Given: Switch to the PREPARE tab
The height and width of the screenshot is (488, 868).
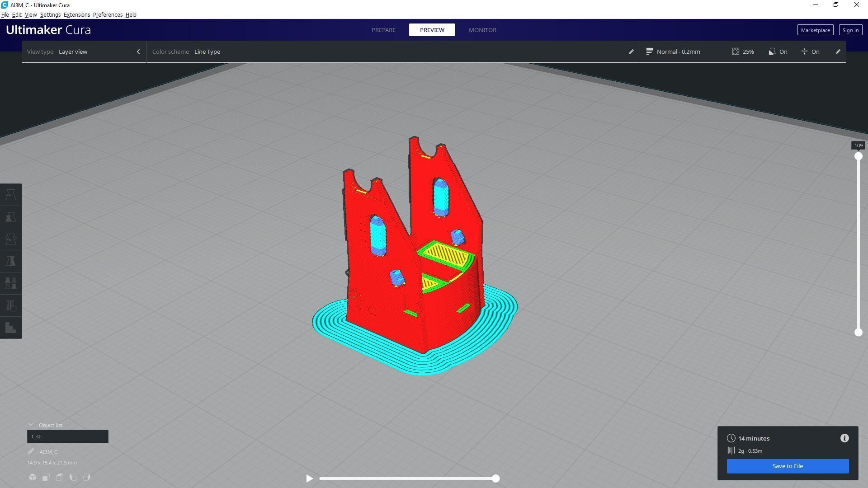Looking at the screenshot, I should (383, 30).
